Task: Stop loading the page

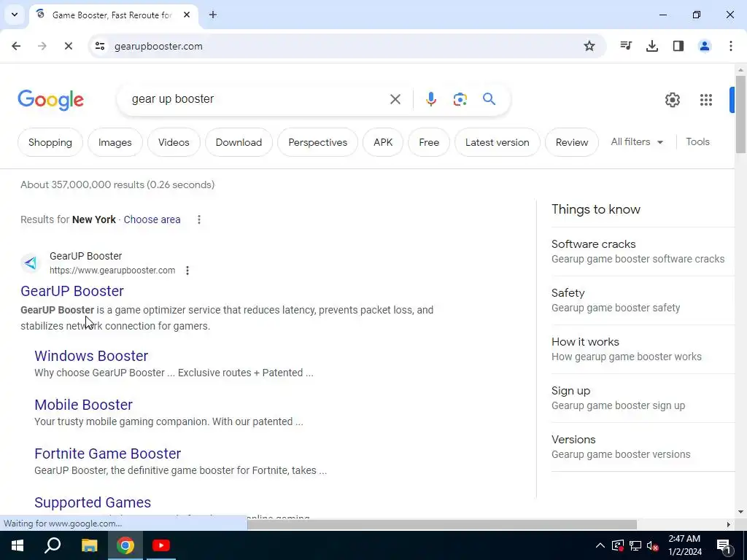Action: point(68,46)
